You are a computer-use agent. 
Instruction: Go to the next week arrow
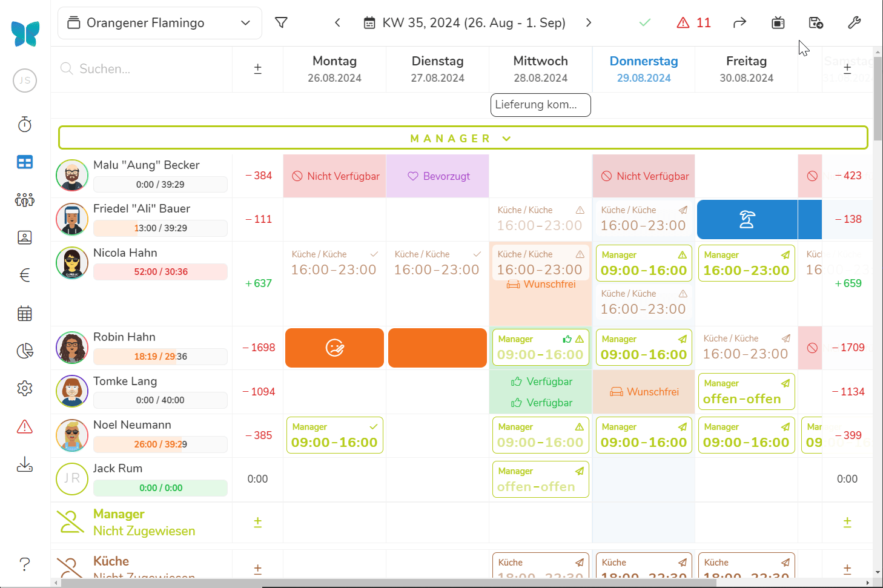(589, 23)
